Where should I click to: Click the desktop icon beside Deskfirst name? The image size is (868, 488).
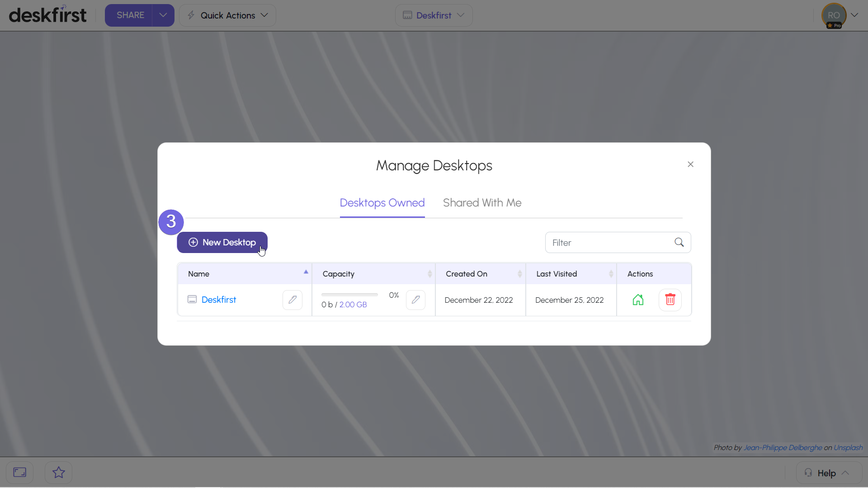(x=192, y=300)
